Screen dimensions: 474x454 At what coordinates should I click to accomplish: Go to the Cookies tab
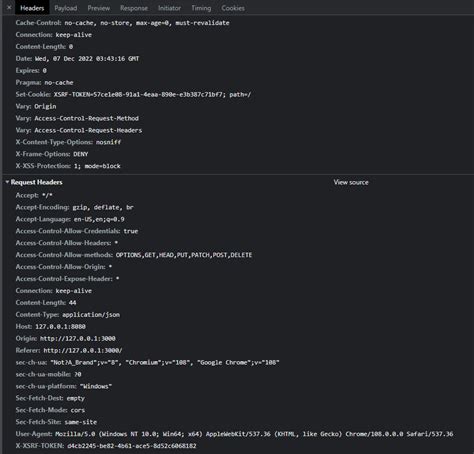pyautogui.click(x=233, y=8)
